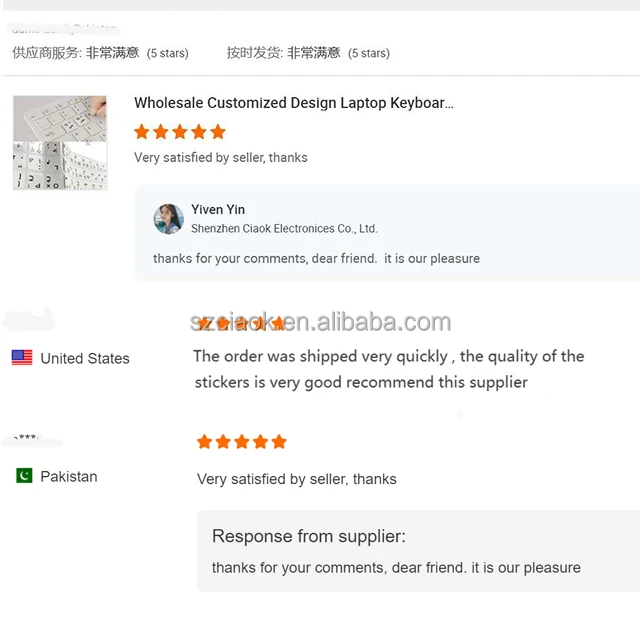The height and width of the screenshot is (640, 640).
Task: Click the United States country label
Action: 85,358
